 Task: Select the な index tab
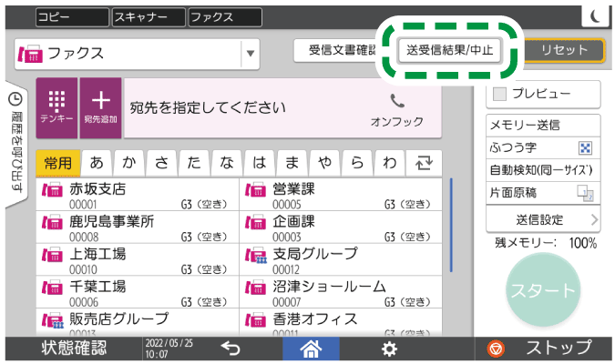[227, 163]
